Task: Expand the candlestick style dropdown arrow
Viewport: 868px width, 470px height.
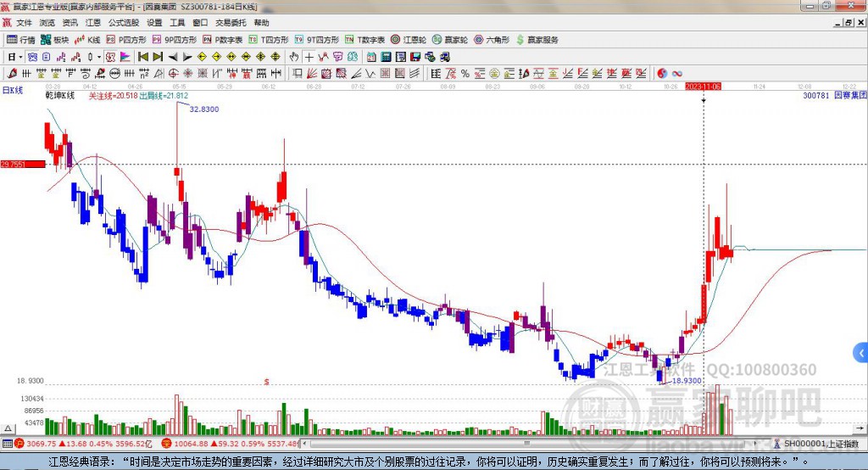Action: point(99,57)
